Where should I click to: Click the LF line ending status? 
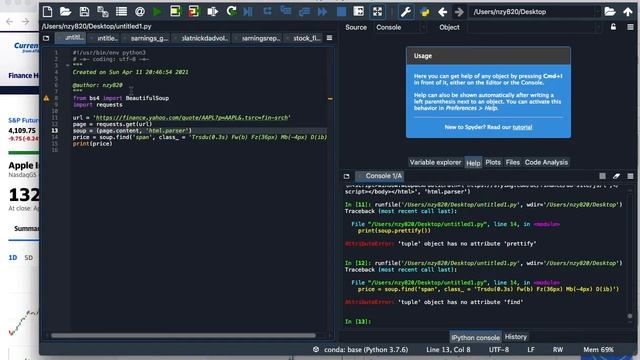531,350
